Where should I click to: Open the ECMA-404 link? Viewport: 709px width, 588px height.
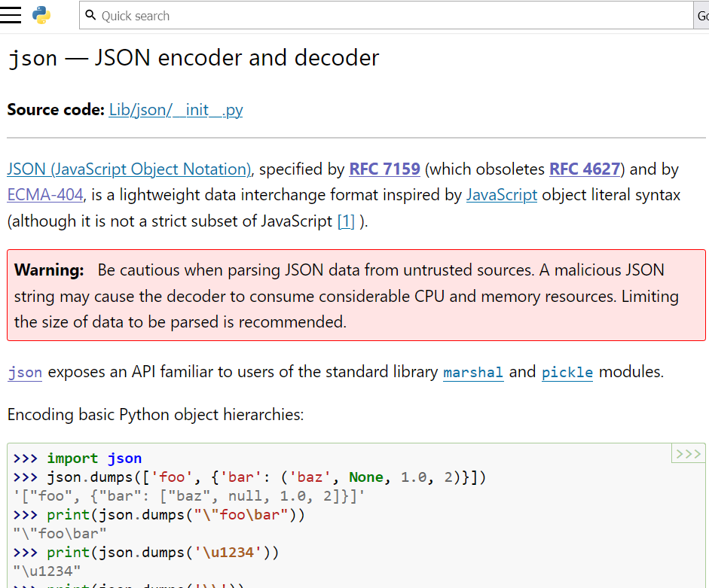[45, 195]
